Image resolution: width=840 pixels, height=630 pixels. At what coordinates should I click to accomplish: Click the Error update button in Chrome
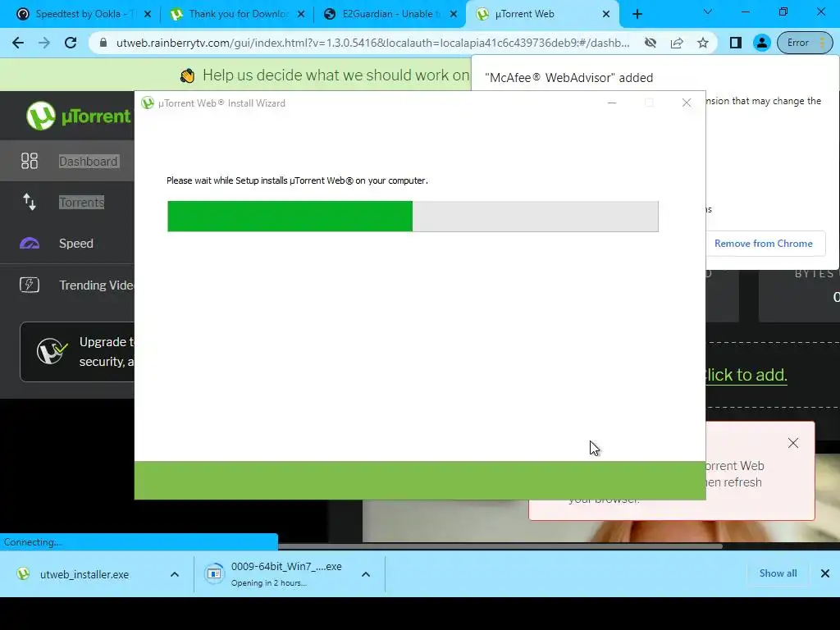(806, 43)
